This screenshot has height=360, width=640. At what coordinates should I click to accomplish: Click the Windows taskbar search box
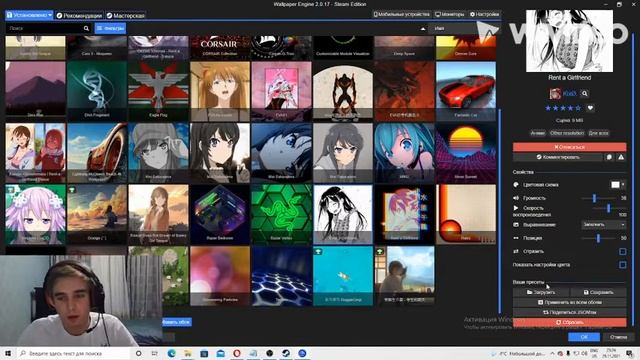click(74, 353)
